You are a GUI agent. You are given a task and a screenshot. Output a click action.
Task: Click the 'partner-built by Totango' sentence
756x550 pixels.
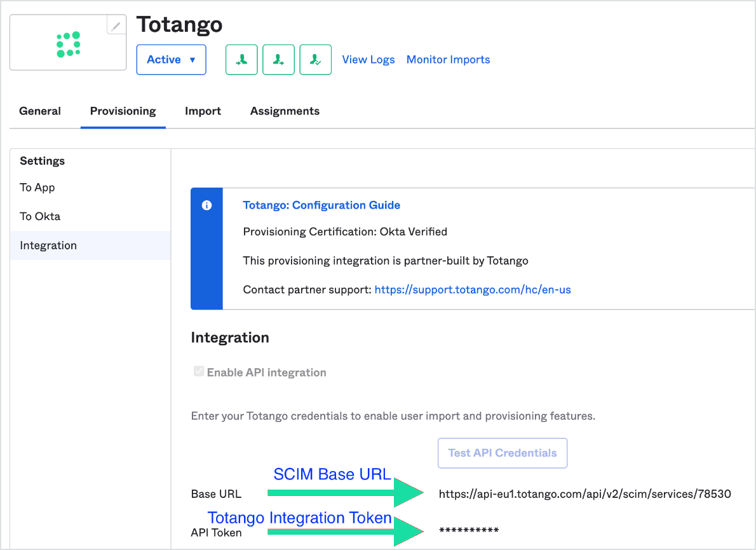tap(386, 261)
